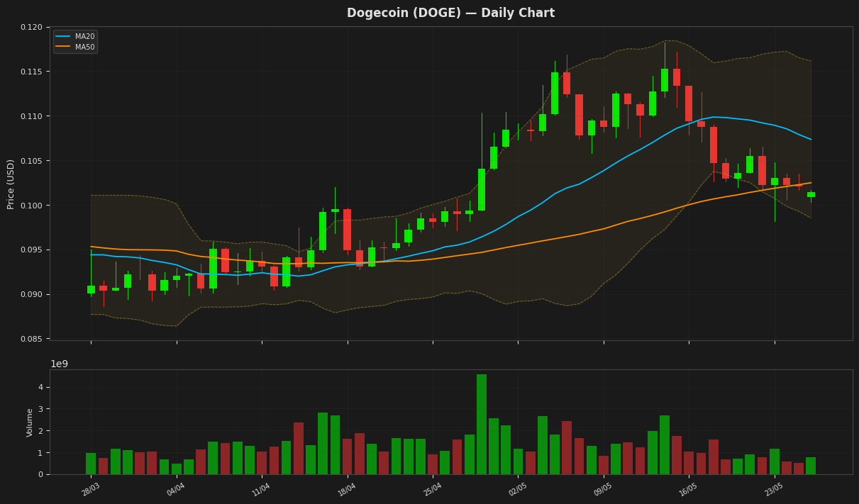The image size is (859, 504).
Task: Click the 0.100 price axis tick
Action: [x=32, y=206]
